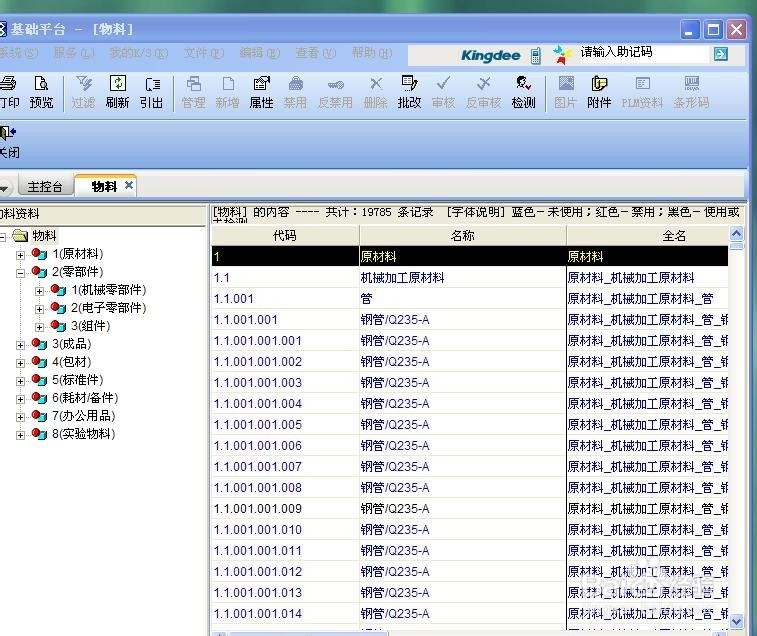Click the phone icon beside Kingdee logo
The width and height of the screenshot is (757, 636).
click(x=535, y=56)
